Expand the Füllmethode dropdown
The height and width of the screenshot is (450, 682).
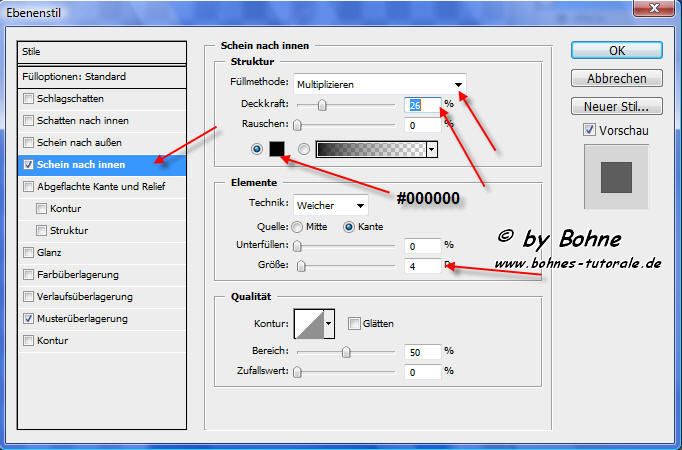459,85
